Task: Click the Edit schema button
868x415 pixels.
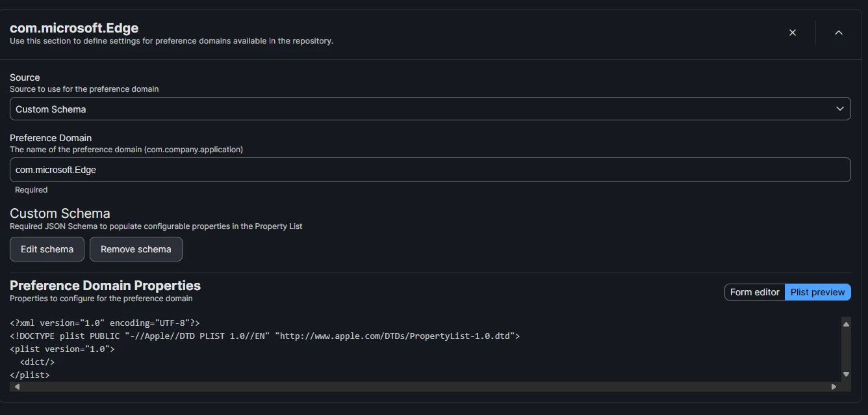Action: pyautogui.click(x=47, y=249)
